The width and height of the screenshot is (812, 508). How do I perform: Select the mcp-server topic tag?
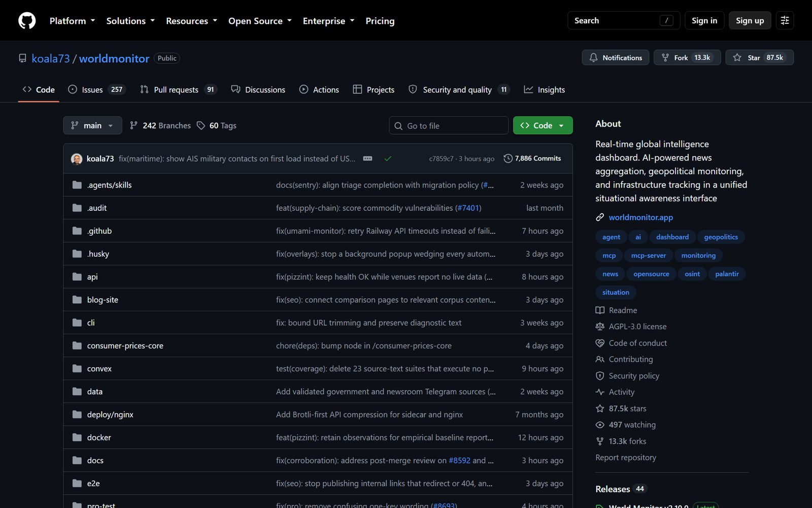[x=648, y=256]
